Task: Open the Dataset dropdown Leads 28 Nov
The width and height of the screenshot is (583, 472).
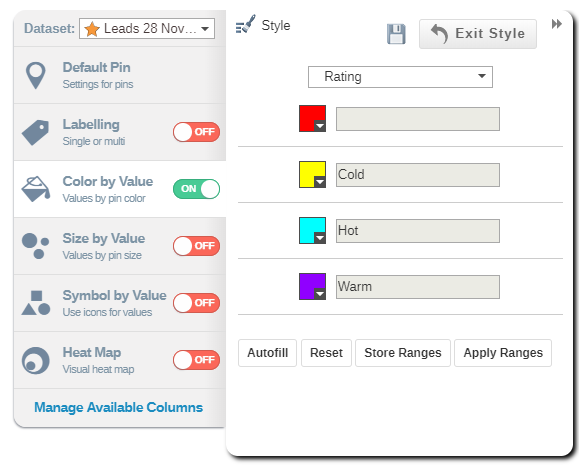Action: pyautogui.click(x=147, y=29)
